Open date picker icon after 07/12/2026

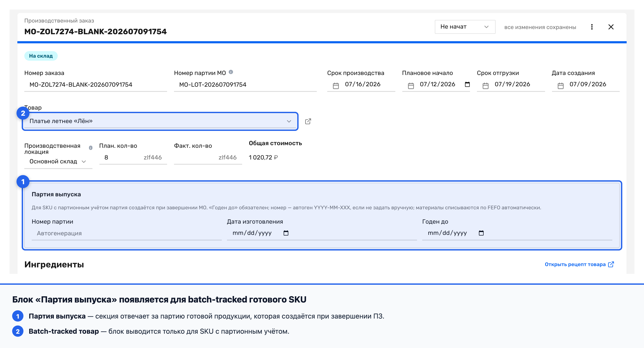tap(467, 84)
